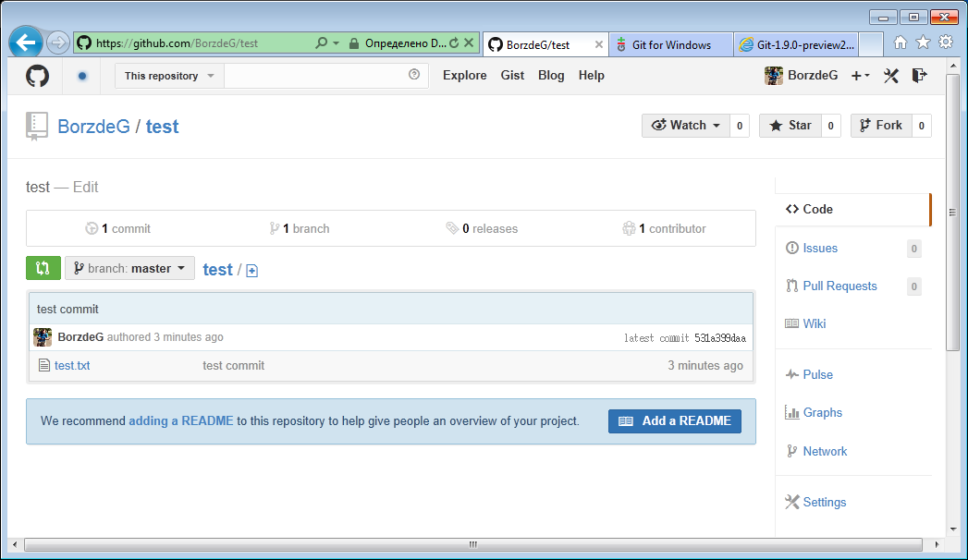The image size is (968, 560).
Task: Open account settings tools icon in header
Action: coord(891,75)
